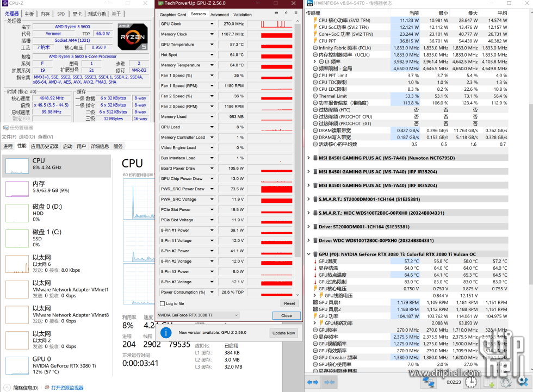Click the HWiNFO expand-all blue arrows icon

(x=313, y=382)
